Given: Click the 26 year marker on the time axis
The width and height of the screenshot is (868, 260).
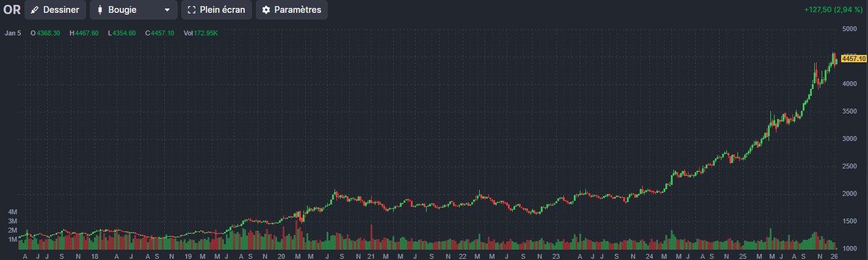Looking at the screenshot, I should (x=833, y=256).
